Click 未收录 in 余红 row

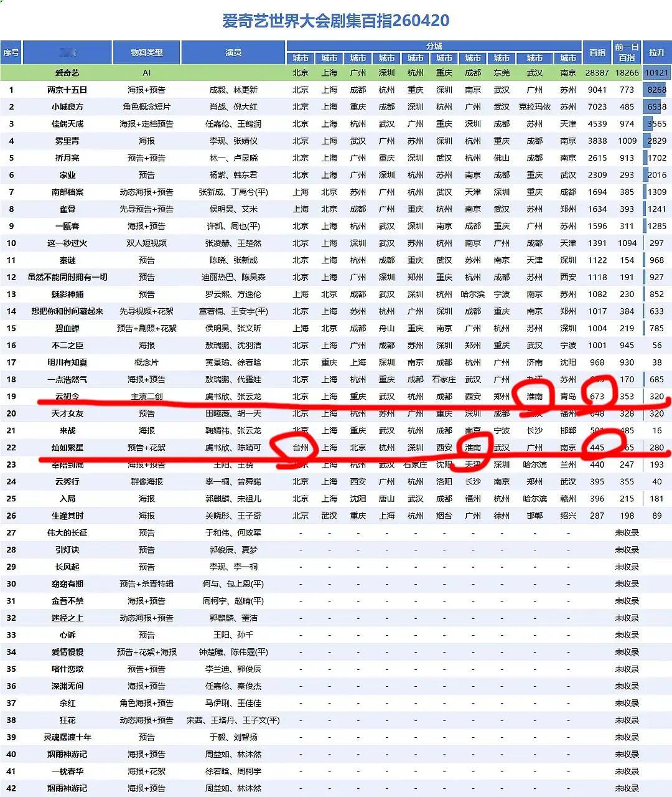tap(627, 703)
